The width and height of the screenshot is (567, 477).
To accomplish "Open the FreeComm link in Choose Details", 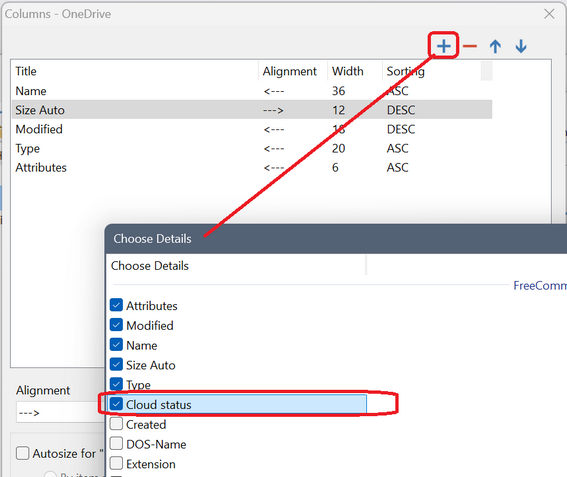I will click(540, 285).
